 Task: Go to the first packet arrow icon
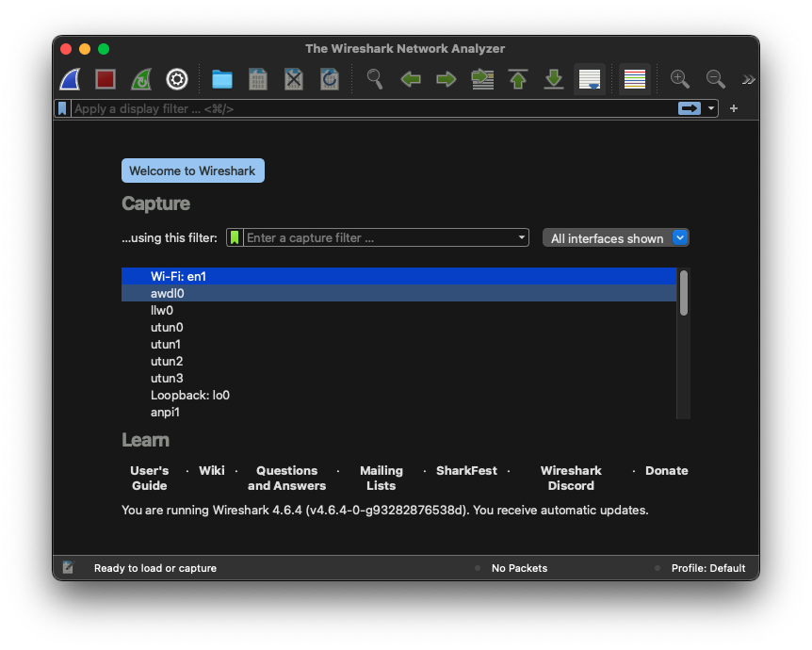click(x=518, y=79)
